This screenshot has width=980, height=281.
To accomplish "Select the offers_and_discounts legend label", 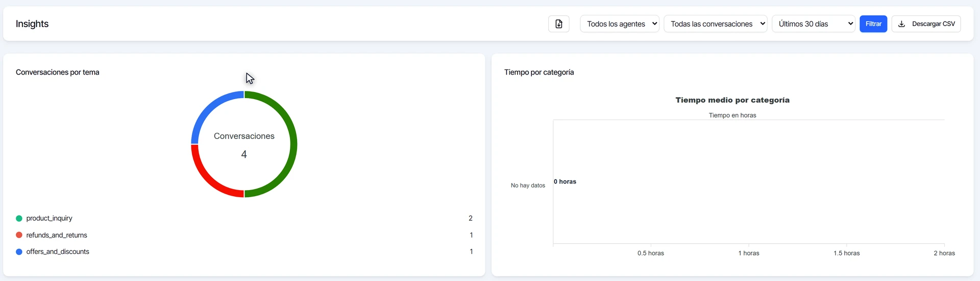I will click(x=58, y=251).
